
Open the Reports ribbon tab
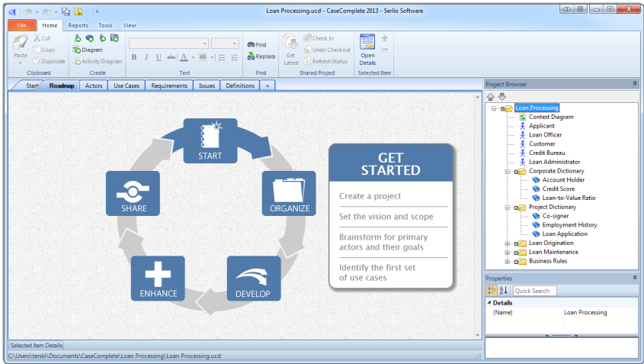[78, 25]
